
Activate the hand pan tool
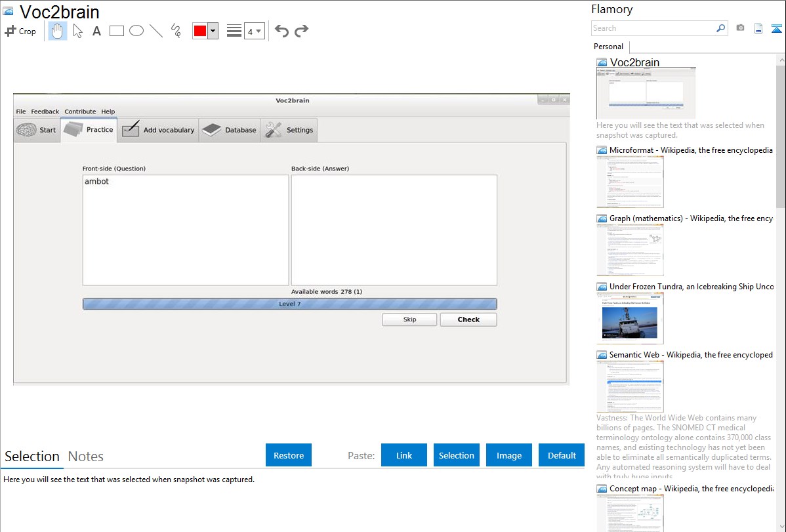tap(58, 31)
